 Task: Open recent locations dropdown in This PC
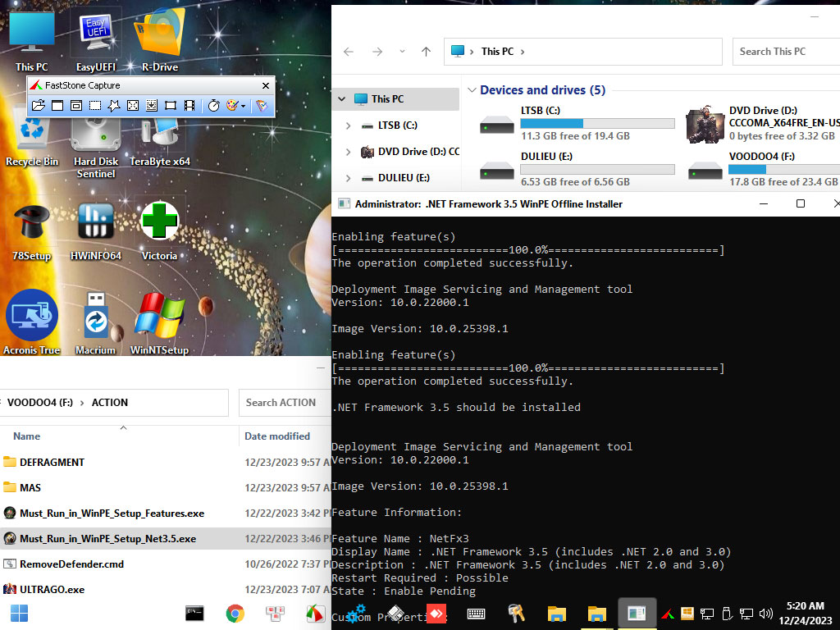coord(402,52)
